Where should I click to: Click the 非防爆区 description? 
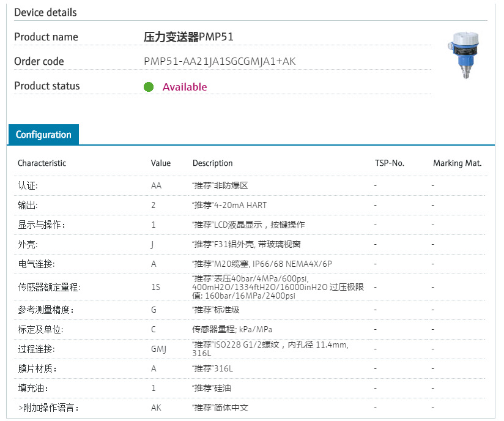(x=220, y=185)
